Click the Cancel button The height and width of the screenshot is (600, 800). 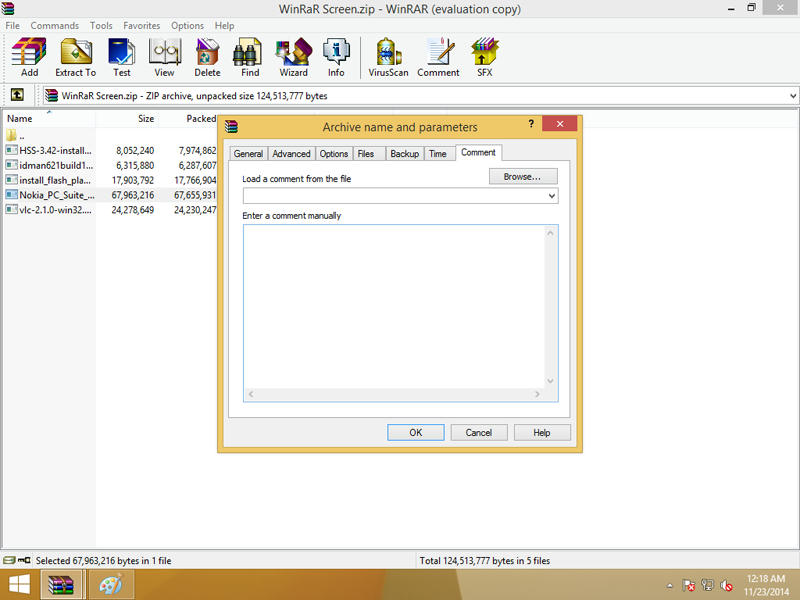pos(479,433)
